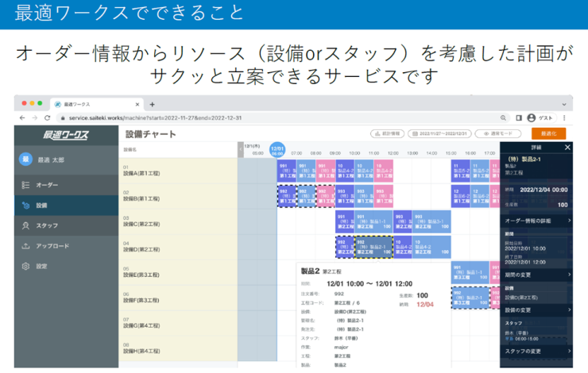Click the upload arrow icon in sidebar
This screenshot has width=588, height=373.
(x=25, y=246)
